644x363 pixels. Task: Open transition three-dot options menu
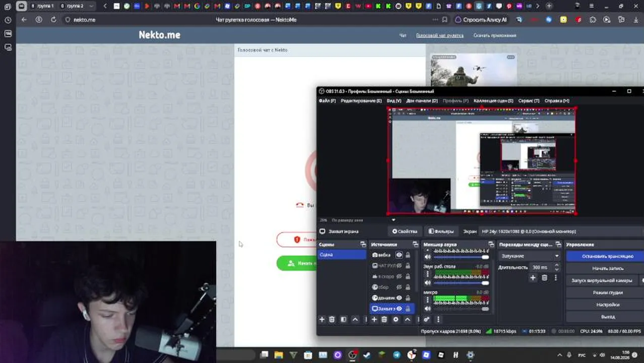[556, 278]
